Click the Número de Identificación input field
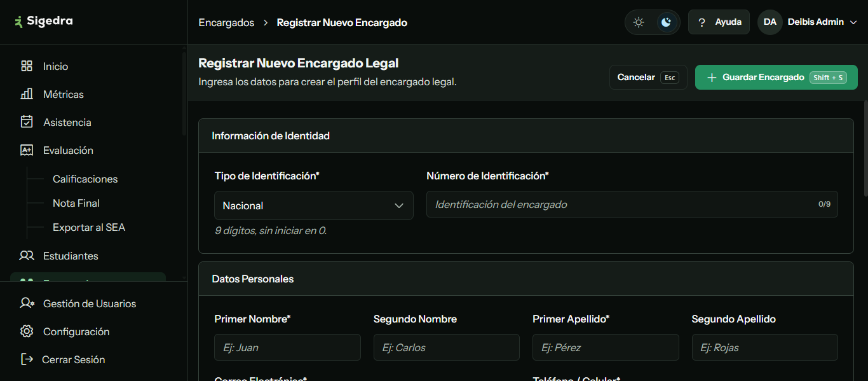Image resolution: width=868 pixels, height=381 pixels. [632, 204]
